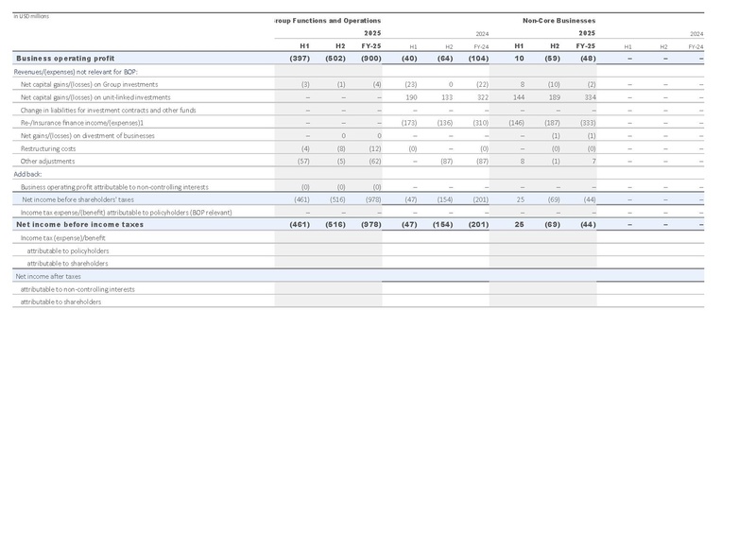Select (333) in Re-/Insurance finance income row
This screenshot has width=756, height=535.
point(588,123)
